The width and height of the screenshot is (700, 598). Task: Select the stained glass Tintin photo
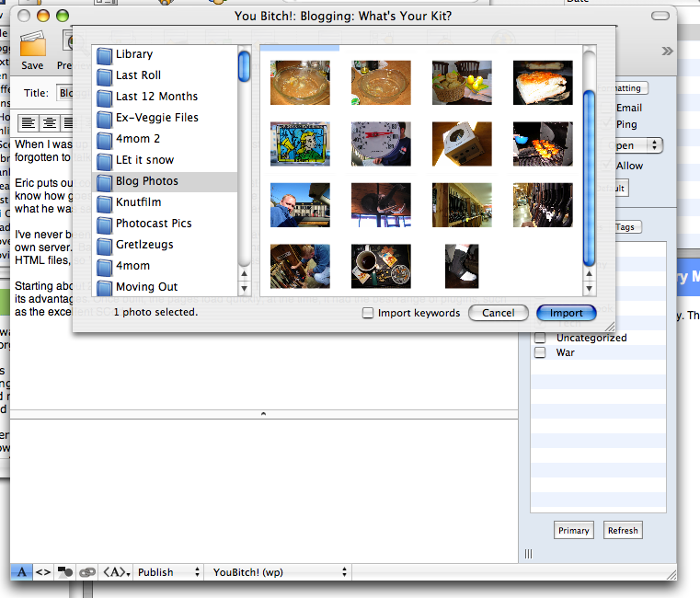pyautogui.click(x=300, y=144)
